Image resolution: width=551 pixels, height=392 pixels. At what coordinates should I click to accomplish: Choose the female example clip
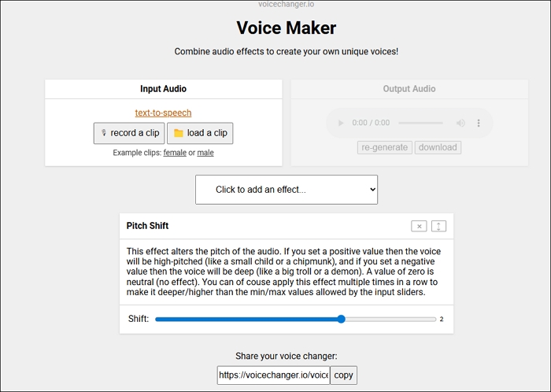(175, 153)
